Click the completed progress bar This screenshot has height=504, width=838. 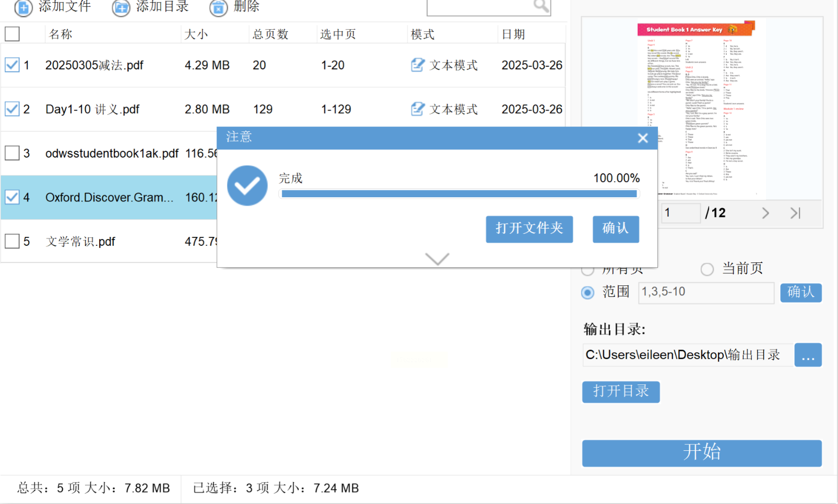(459, 194)
